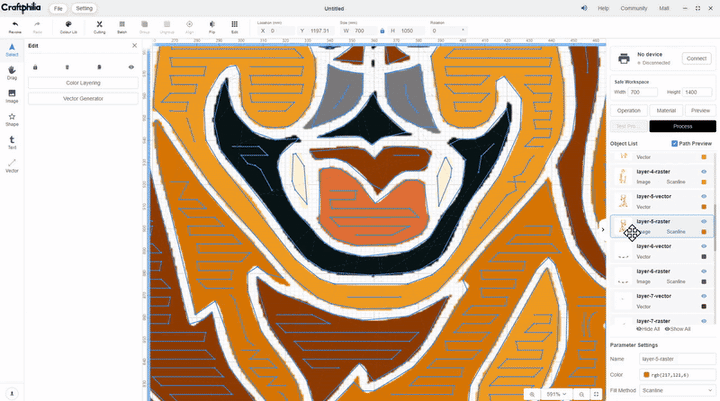720x401 pixels.
Task: Pick the Text tool
Action: pyautogui.click(x=12, y=140)
